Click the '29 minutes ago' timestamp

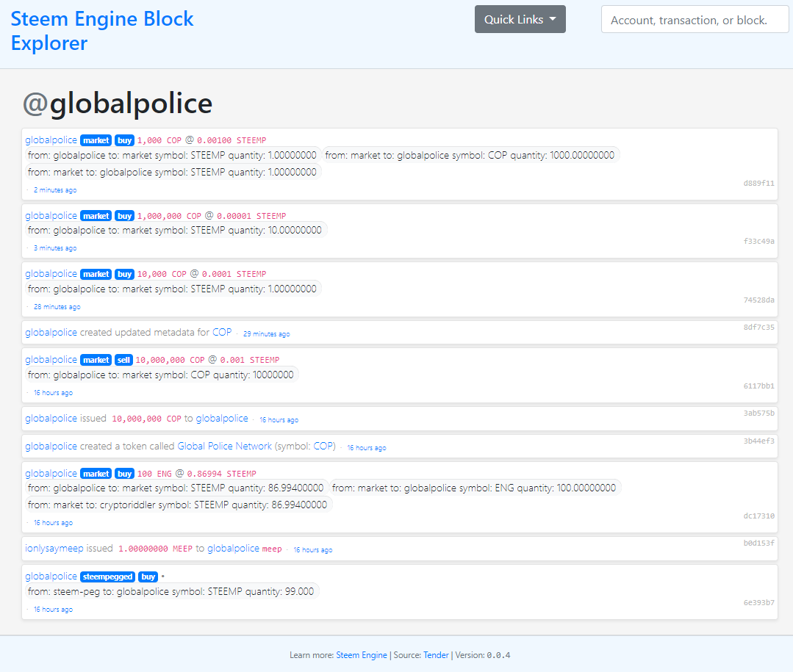point(267,334)
